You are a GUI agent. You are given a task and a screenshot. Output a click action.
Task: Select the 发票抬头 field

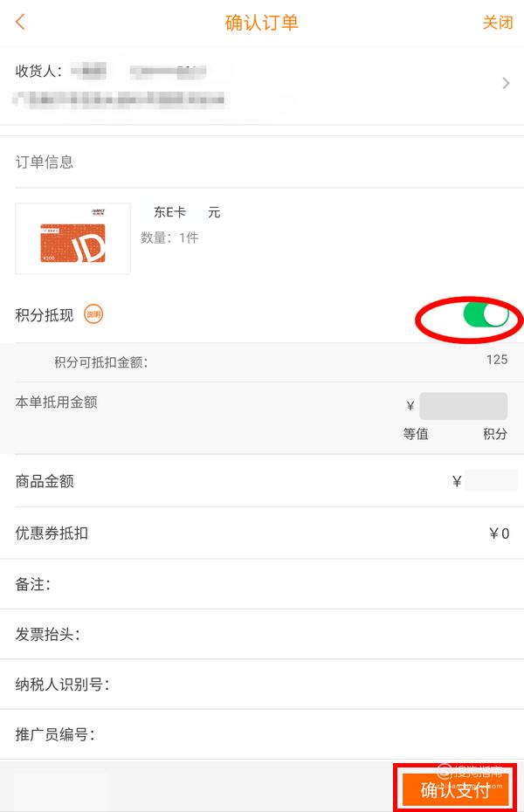(x=262, y=635)
